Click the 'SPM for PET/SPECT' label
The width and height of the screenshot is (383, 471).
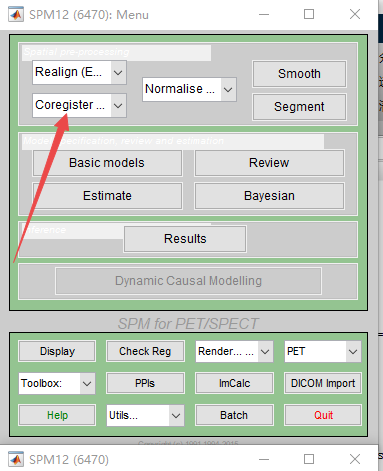pyautogui.click(x=188, y=323)
